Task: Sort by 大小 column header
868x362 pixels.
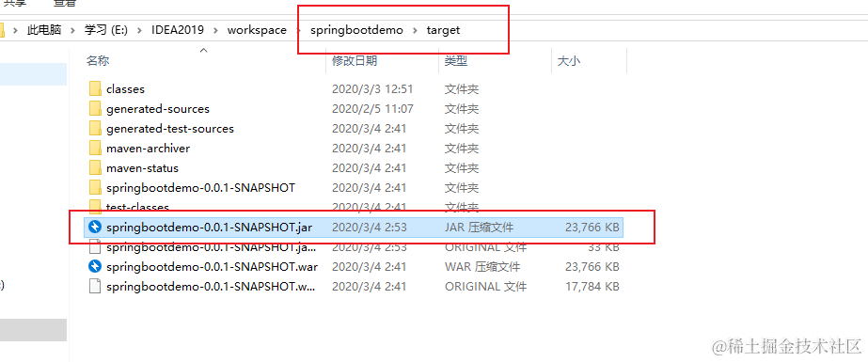Action: tap(569, 61)
